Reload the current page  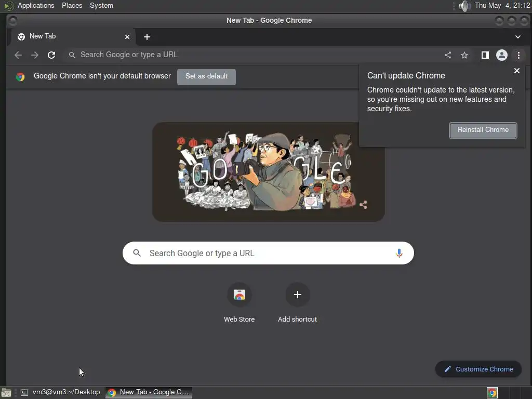click(51, 55)
